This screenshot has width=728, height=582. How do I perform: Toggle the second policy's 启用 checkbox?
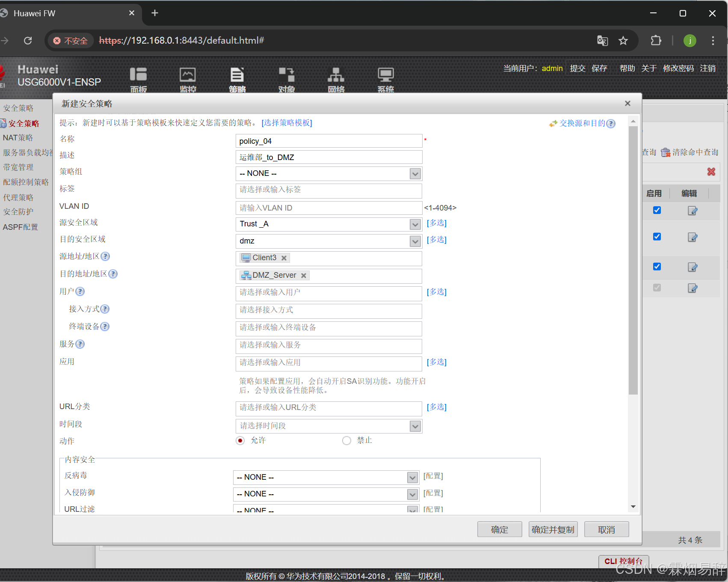tap(657, 237)
